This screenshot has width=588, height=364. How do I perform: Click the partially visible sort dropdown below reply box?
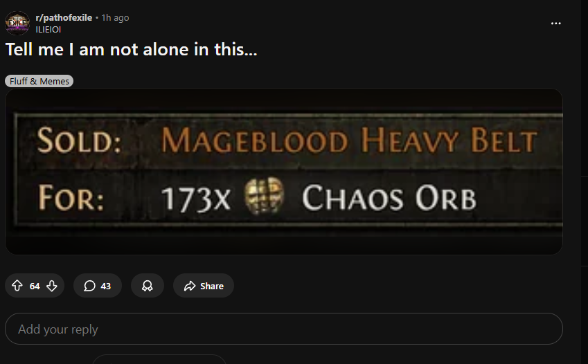click(159, 359)
